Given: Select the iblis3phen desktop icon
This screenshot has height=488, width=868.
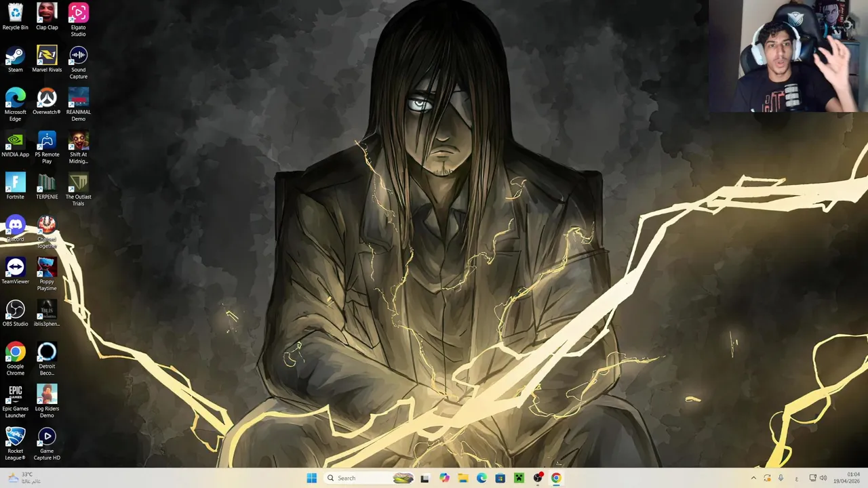Looking at the screenshot, I should pyautogui.click(x=47, y=314).
